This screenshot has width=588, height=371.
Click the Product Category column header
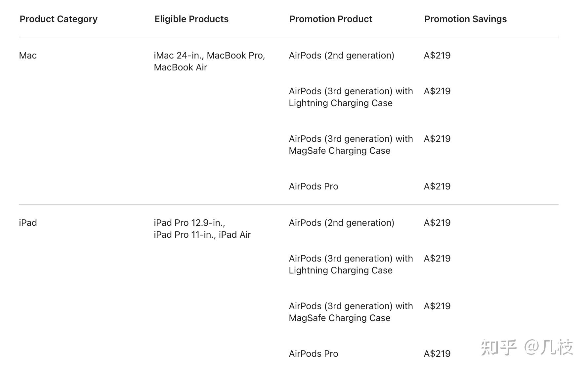coord(59,19)
